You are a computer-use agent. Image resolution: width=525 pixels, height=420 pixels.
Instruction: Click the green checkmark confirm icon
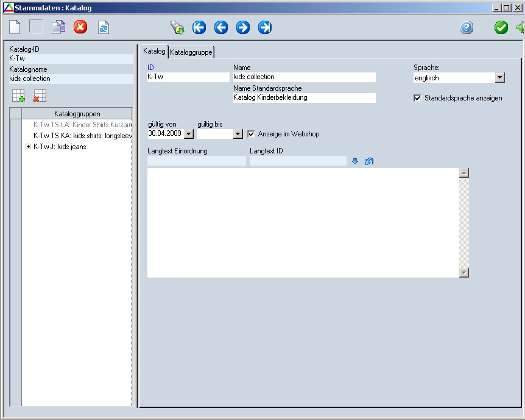pos(501,27)
